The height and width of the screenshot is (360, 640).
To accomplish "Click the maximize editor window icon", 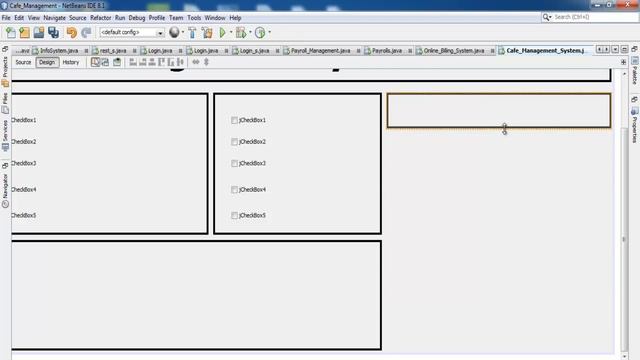I will point(624,50).
